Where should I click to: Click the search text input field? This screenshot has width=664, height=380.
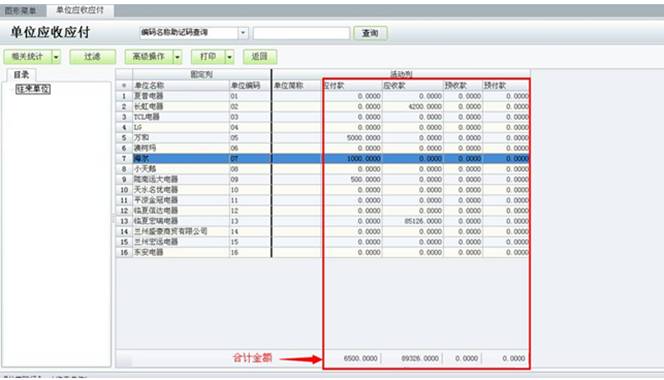tap(302, 33)
